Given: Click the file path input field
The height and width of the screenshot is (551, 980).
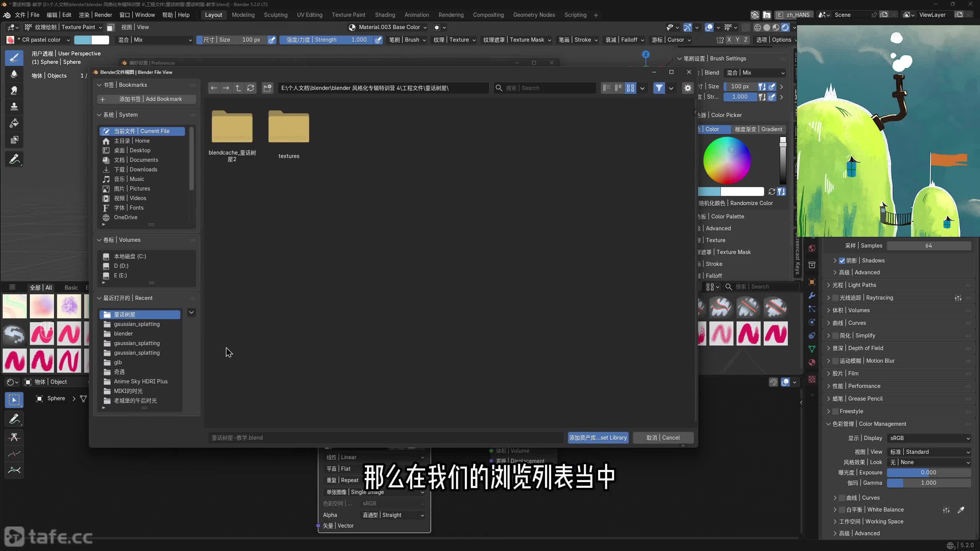Looking at the screenshot, I should click(383, 88).
